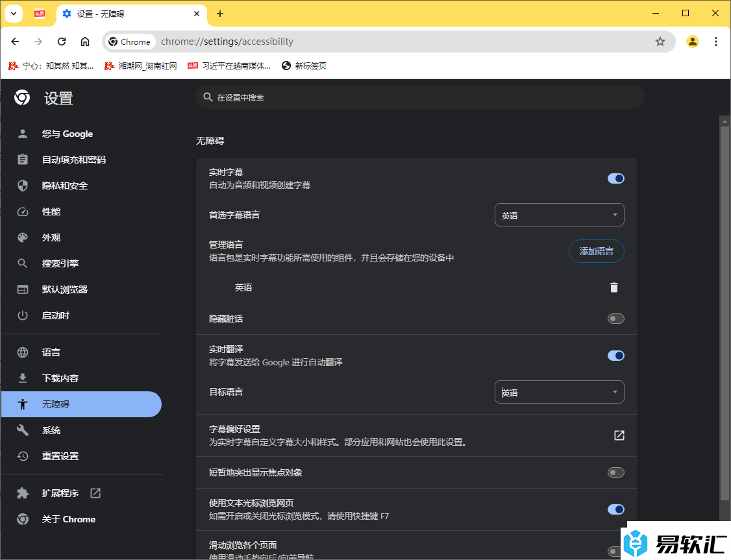This screenshot has height=560, width=731.
Task: Click the 关于 Chrome logo icon
Action: tap(22, 519)
